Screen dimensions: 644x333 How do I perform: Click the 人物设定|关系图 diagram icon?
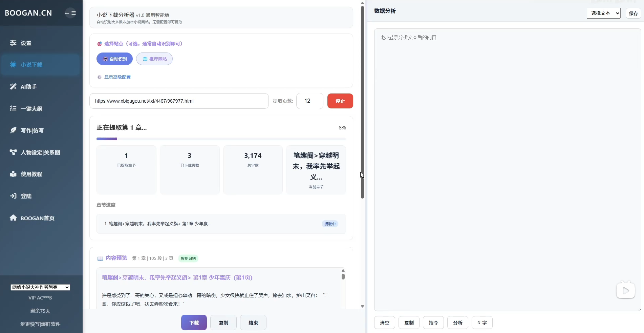(x=13, y=152)
